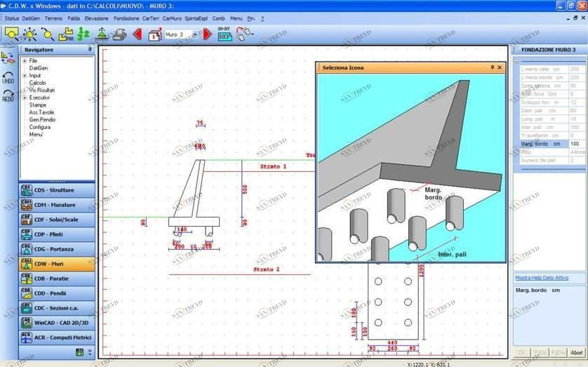This screenshot has height=367, width=588.
Task: Go to previous wall with left red arrow
Action: click(138, 34)
